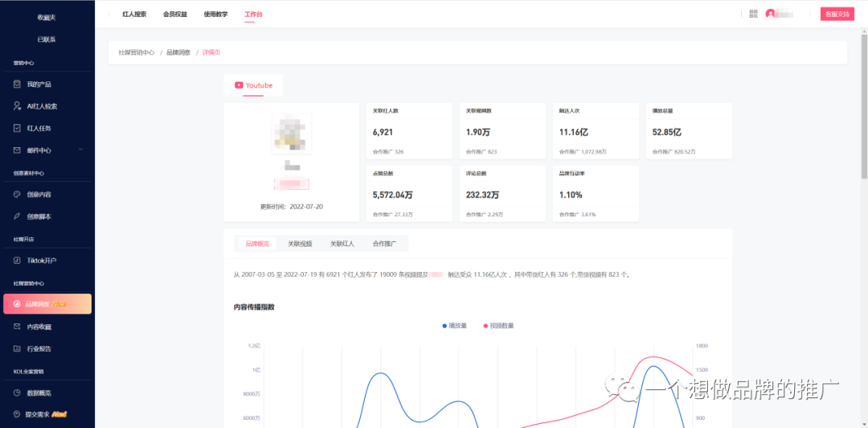Viewport: 868px width, 428px height.
Task: Click the AI红人检索 person-search icon
Action: [x=17, y=106]
